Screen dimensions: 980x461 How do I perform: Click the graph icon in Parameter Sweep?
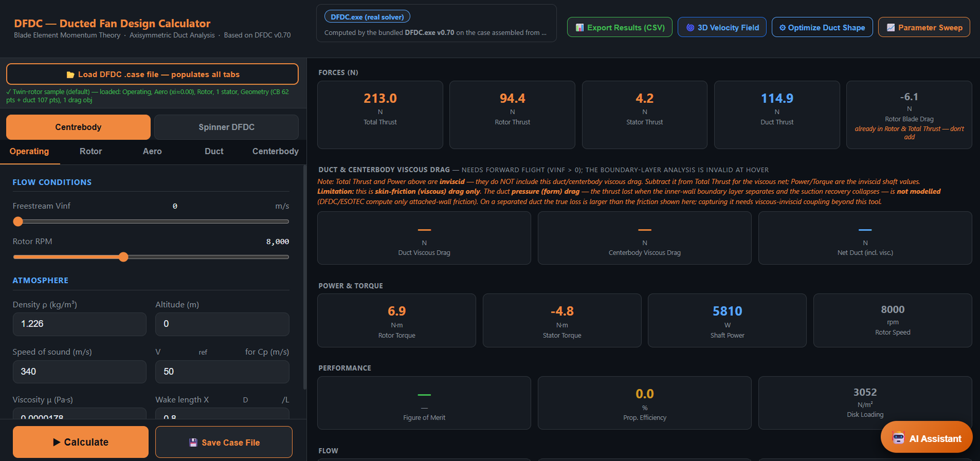point(891,28)
